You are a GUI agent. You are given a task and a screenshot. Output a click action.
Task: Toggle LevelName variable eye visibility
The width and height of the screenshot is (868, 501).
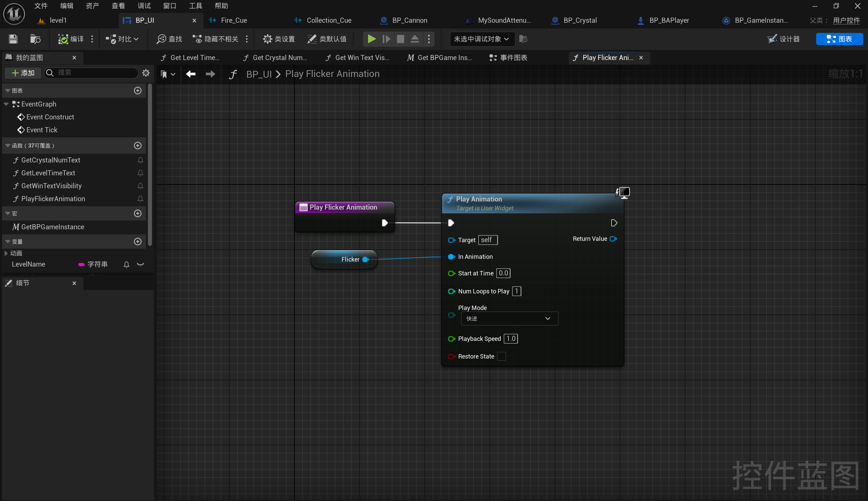tap(140, 264)
